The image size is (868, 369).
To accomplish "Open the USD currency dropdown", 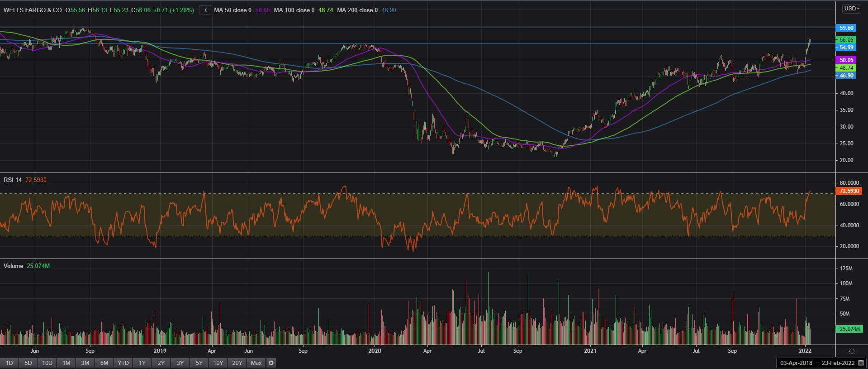I will [852, 9].
